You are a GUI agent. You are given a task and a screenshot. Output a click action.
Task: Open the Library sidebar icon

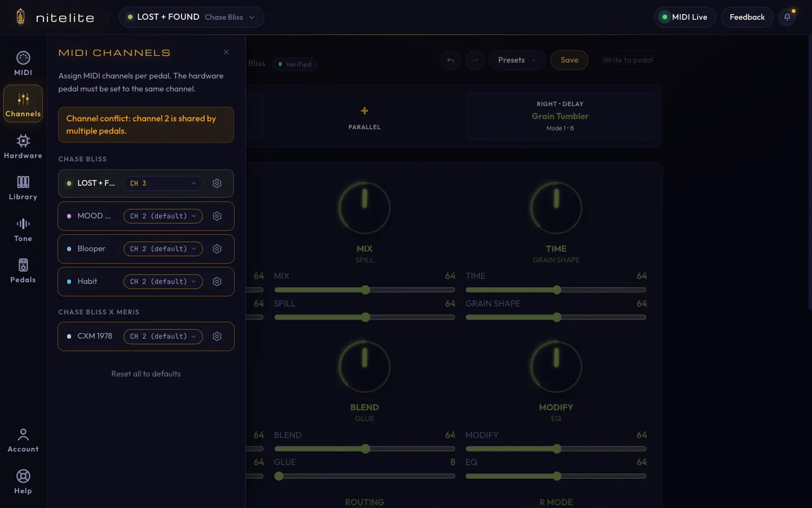point(23,187)
